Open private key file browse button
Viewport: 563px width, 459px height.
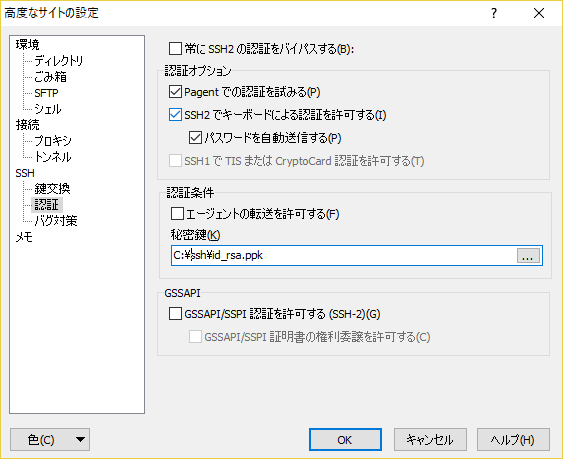pos(528,256)
